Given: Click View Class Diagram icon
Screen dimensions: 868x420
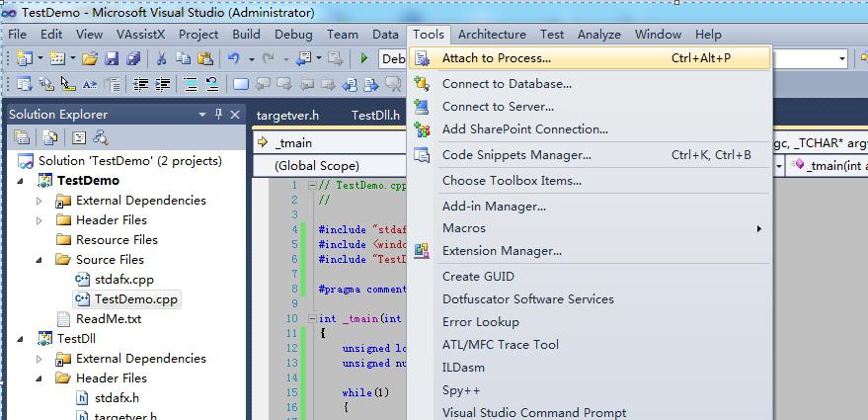Looking at the screenshot, I should tap(100, 136).
